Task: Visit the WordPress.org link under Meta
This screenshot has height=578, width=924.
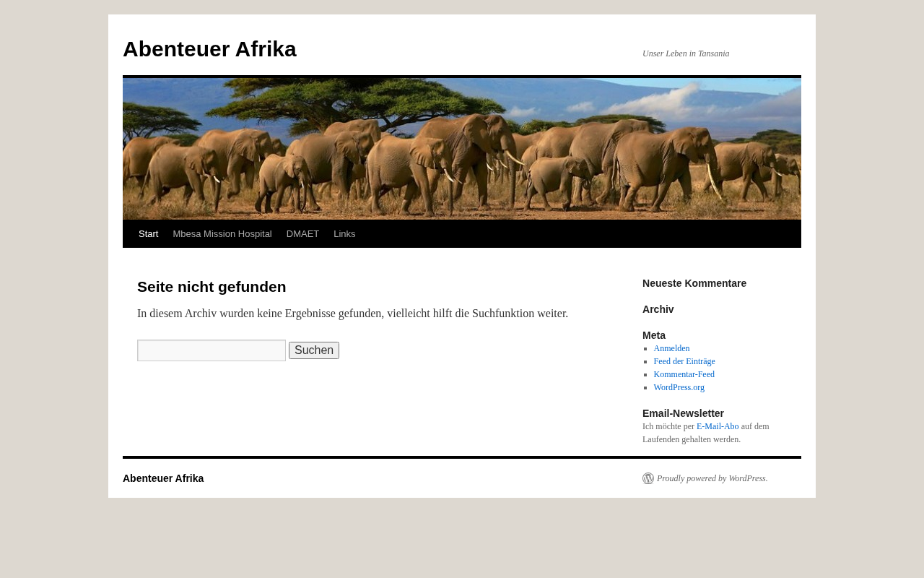Action: tap(679, 387)
